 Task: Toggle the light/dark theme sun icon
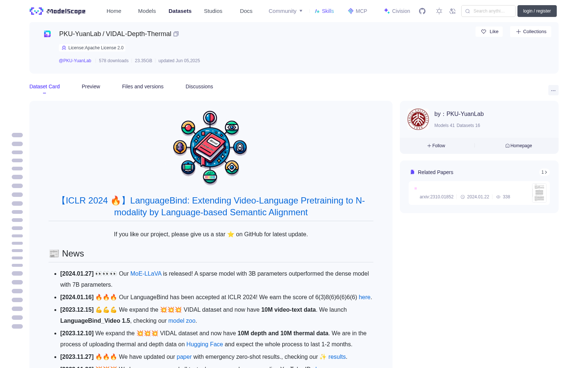point(439,11)
